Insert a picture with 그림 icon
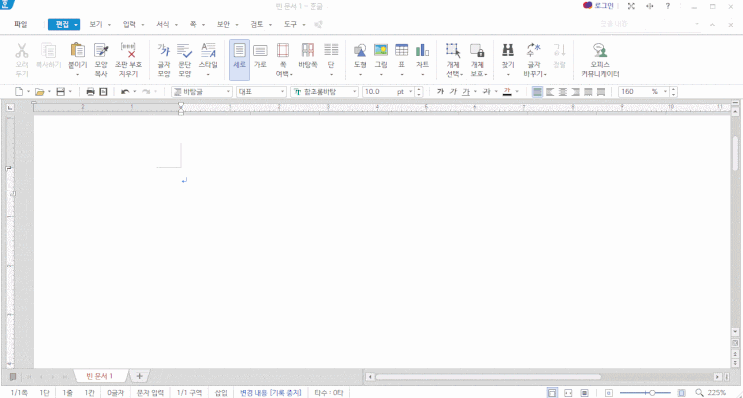Screen dimensions: 743x398 point(381,50)
